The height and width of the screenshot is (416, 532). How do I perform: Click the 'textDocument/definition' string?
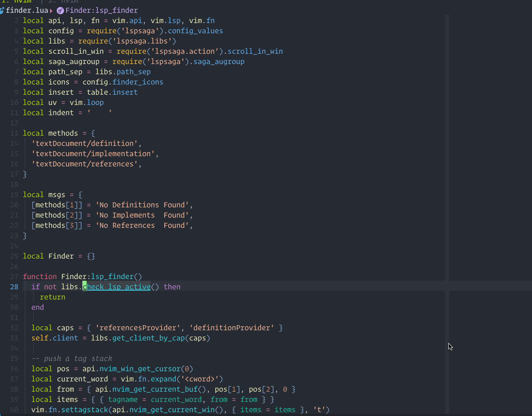(x=84, y=143)
